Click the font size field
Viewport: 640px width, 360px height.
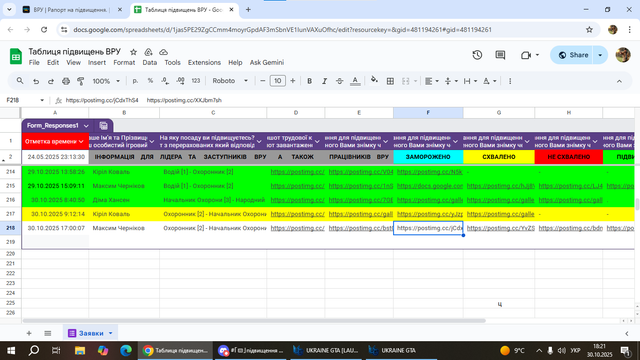click(278, 81)
